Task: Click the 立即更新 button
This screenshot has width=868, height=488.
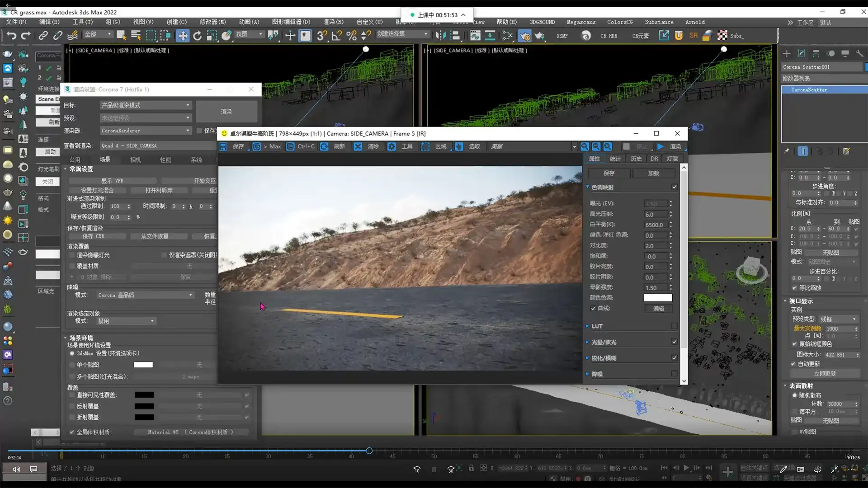Action: 825,374
